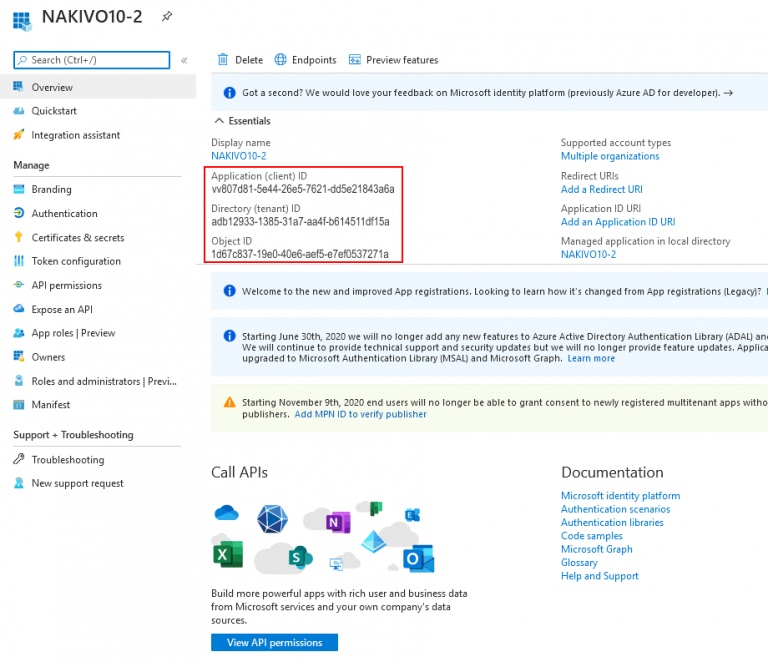768x662 pixels.
Task: Click the Token configuration icon
Action: (x=19, y=261)
